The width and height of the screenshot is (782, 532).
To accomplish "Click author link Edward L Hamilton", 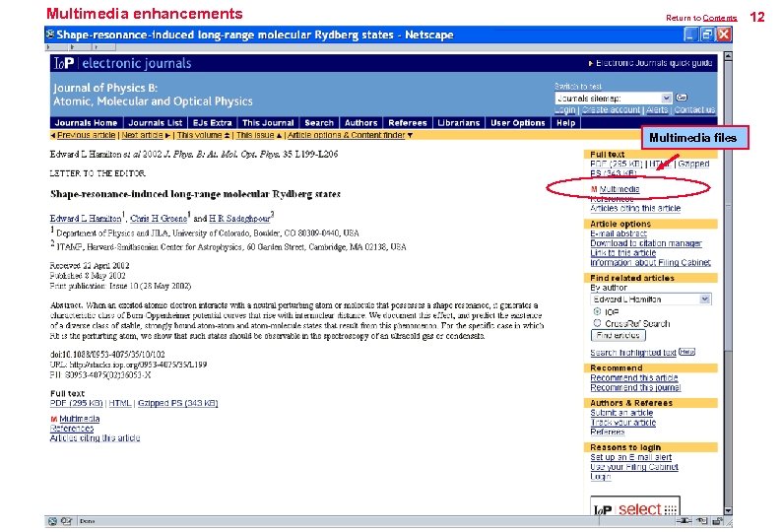I will pos(86,219).
